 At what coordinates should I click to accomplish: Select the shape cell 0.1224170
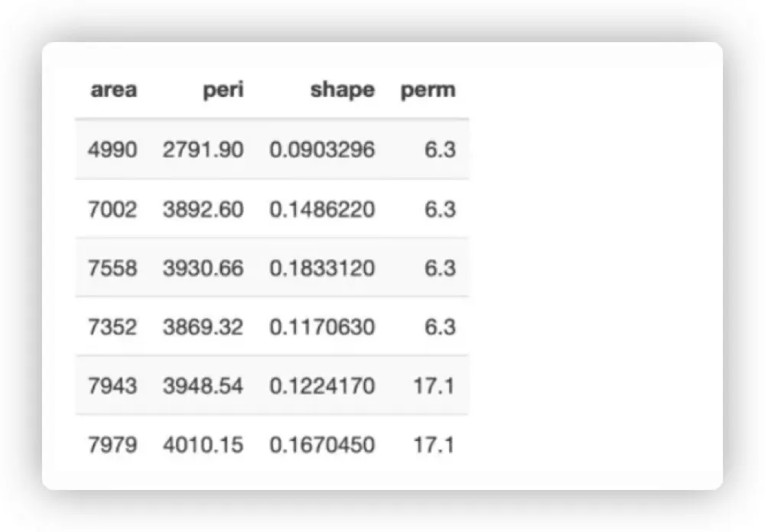click(x=322, y=385)
